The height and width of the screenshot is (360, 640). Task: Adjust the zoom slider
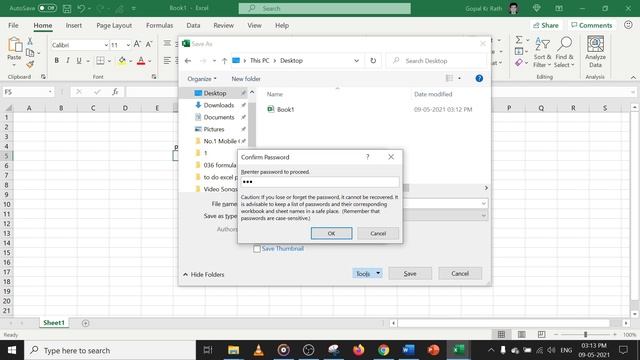coord(585,334)
